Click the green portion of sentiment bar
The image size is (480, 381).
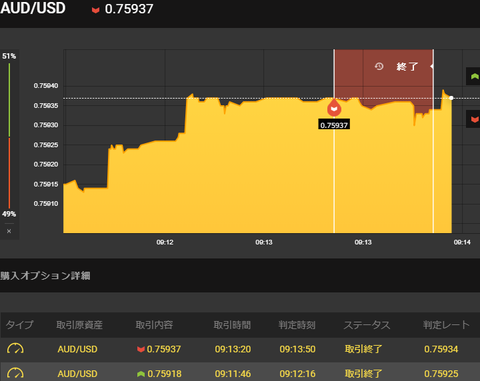[9, 100]
